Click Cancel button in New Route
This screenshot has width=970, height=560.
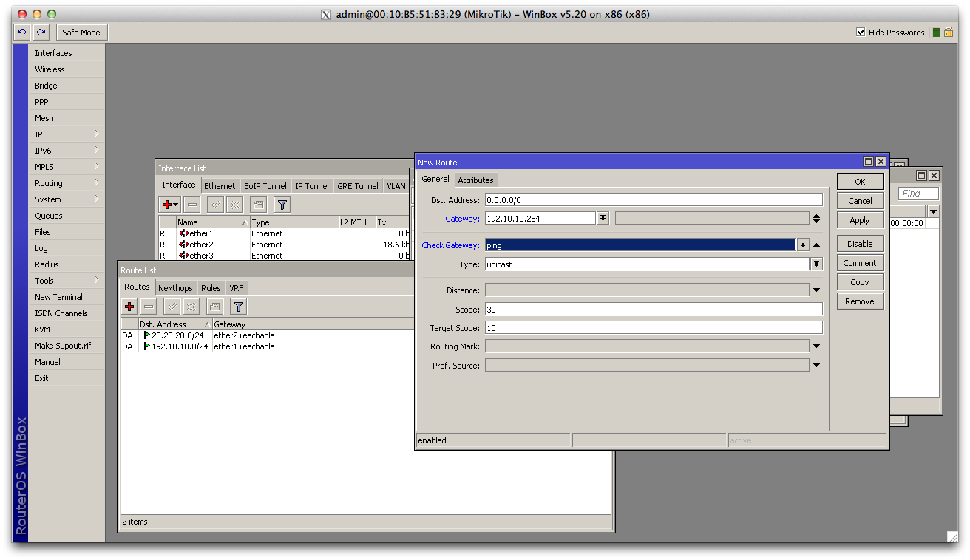[860, 201]
